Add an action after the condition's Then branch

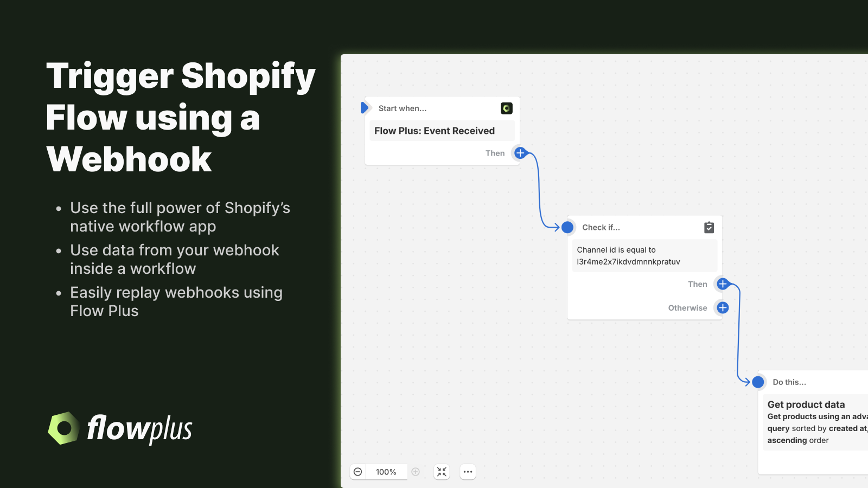click(722, 284)
